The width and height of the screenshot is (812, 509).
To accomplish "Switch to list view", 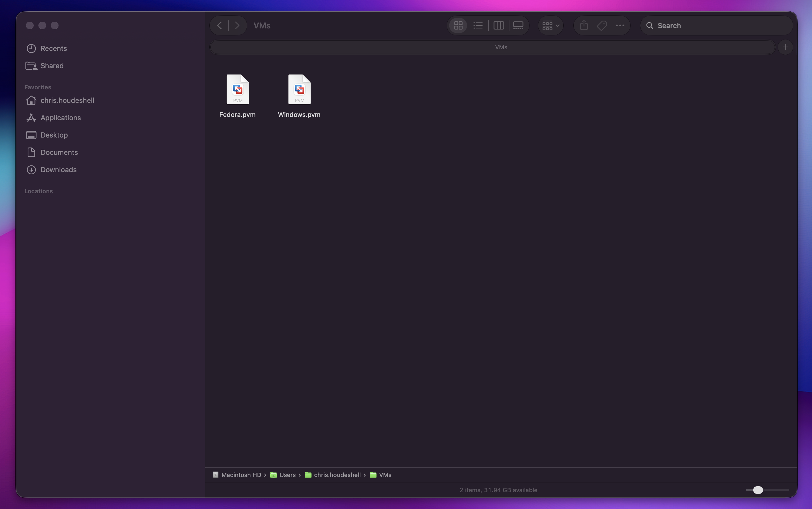I will [x=478, y=25].
